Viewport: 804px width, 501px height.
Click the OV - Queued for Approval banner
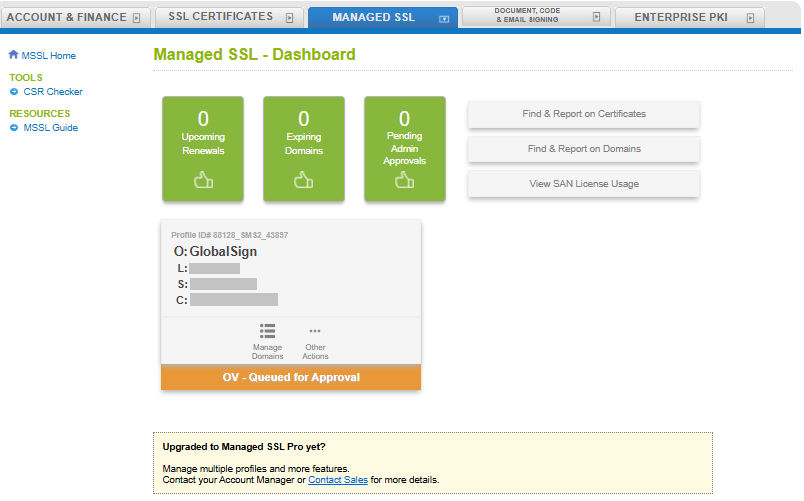(x=291, y=377)
